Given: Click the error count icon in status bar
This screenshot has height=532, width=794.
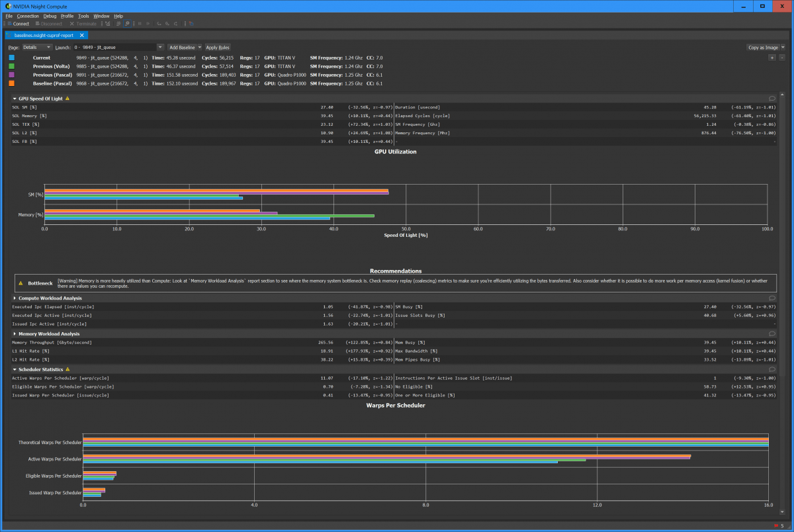Looking at the screenshot, I should (775, 526).
